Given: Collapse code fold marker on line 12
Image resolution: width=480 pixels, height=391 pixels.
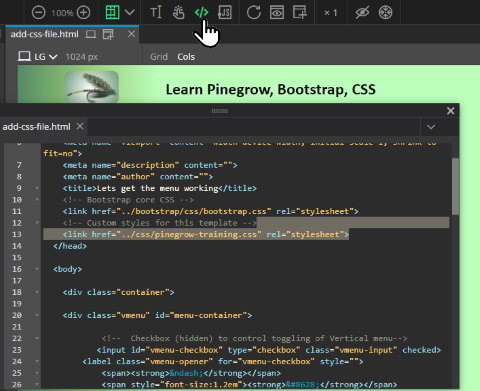Looking at the screenshot, I should point(37,223).
